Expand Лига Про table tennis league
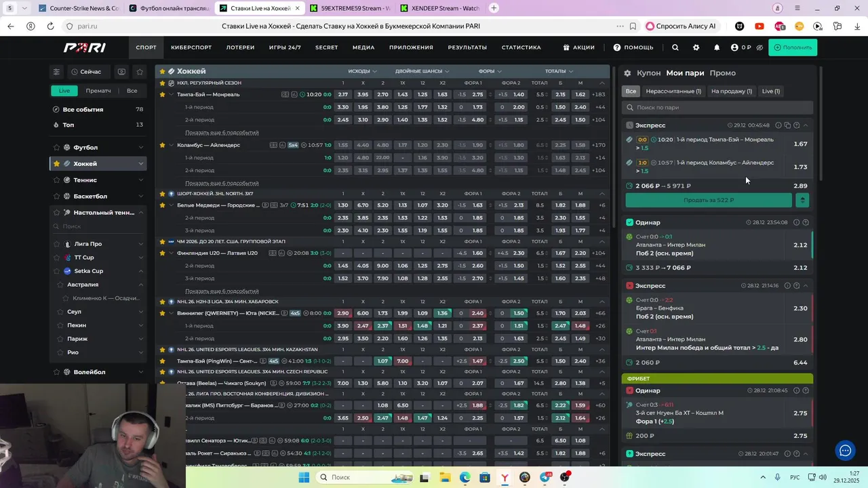868x488 pixels. click(140, 244)
